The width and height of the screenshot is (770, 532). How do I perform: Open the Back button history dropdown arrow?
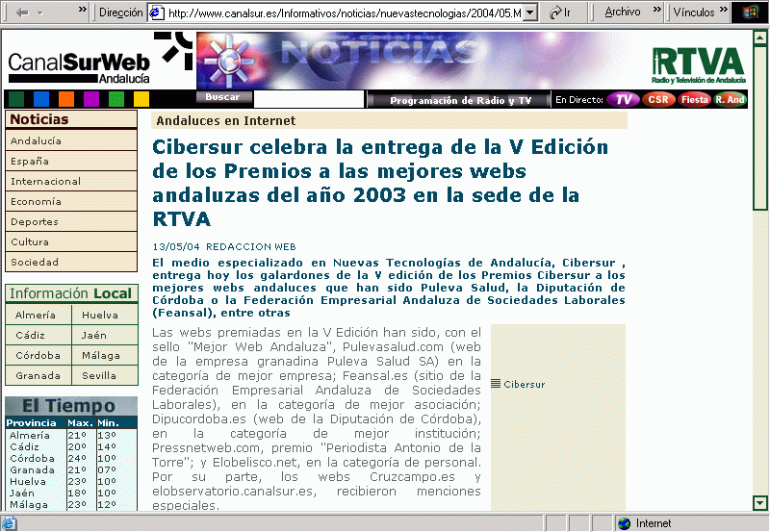coord(40,13)
